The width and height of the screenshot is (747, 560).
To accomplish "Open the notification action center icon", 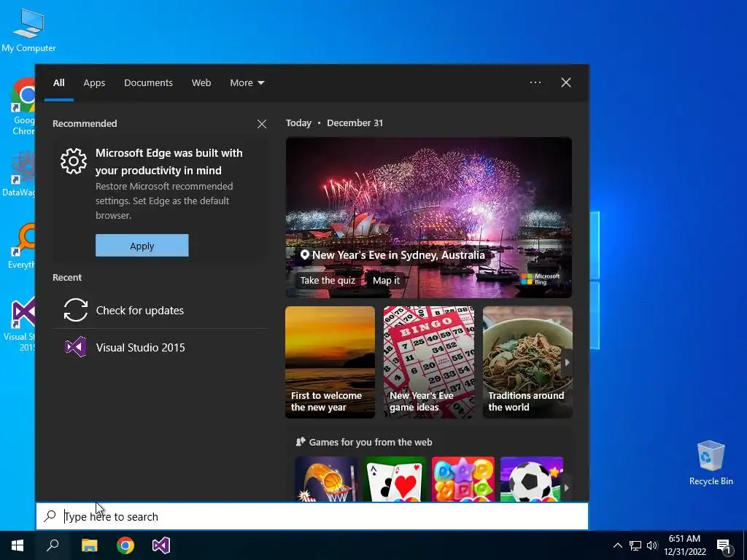I will (723, 545).
